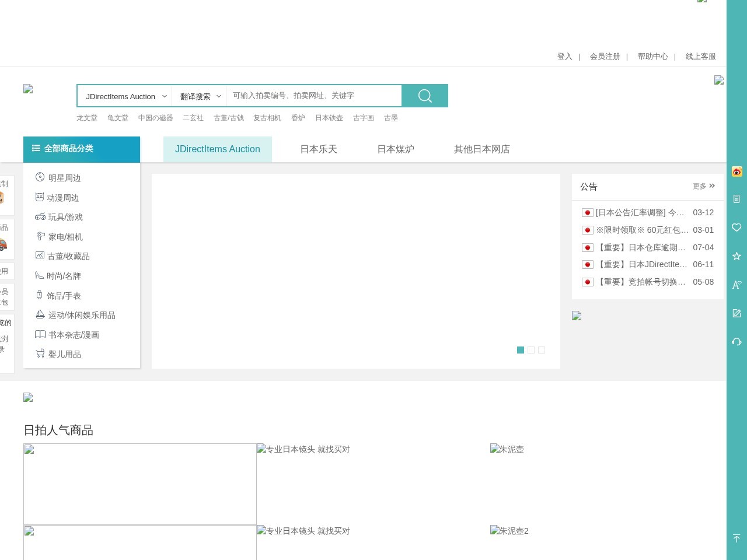The width and height of the screenshot is (747, 560).
Task: Open the Weibo icon in right sidebar
Action: click(736, 171)
